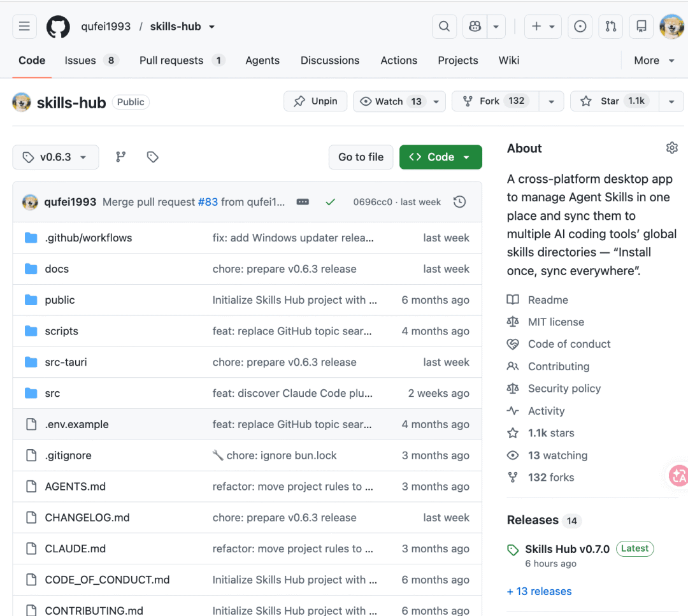The width and height of the screenshot is (688, 616).
Task: Star the skills-hub repository
Action: pyautogui.click(x=614, y=101)
